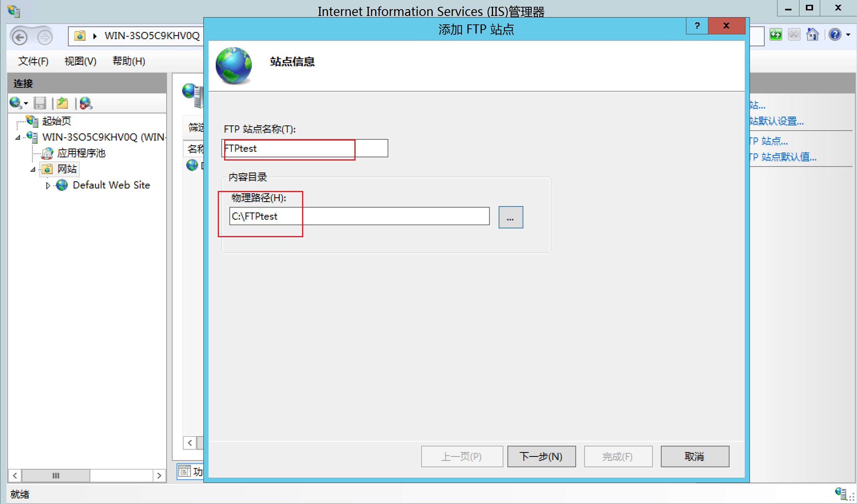Click the save icon in Connections toolbar
Viewport: 857px width, 504px height.
(40, 103)
